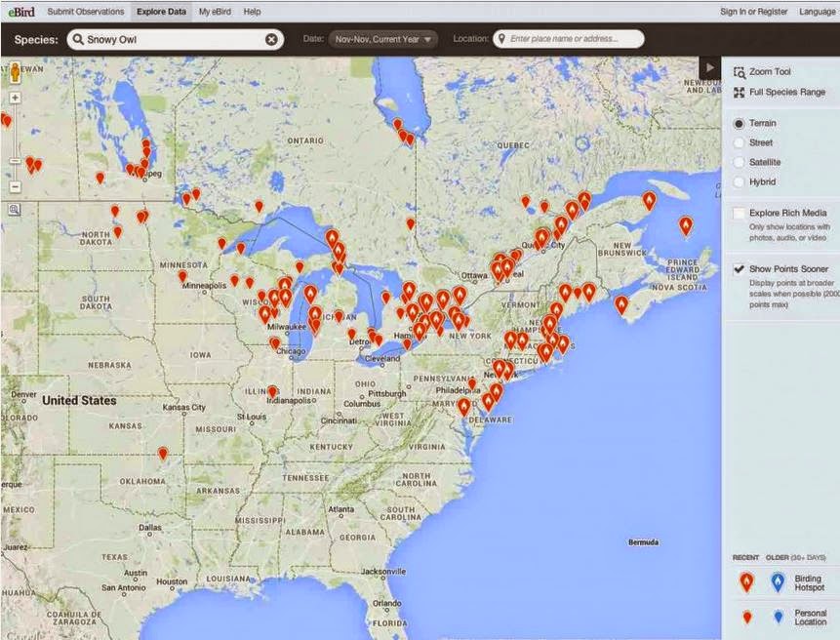Select the Street map type
This screenshot has width=840, height=640.
tap(739, 142)
